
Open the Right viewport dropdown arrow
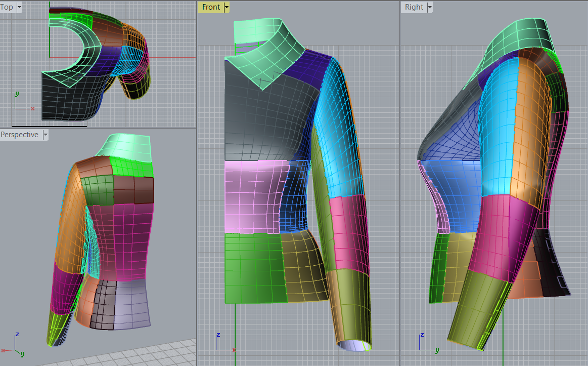click(x=430, y=7)
